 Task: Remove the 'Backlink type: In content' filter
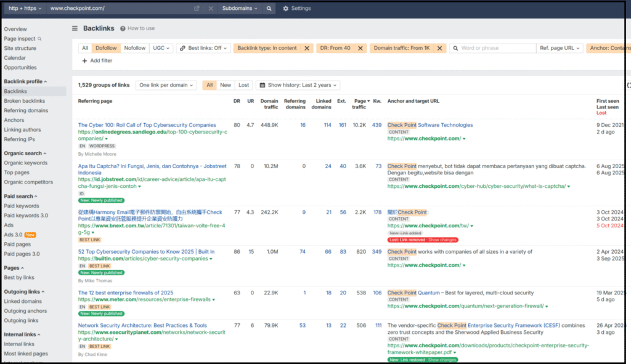tap(307, 48)
